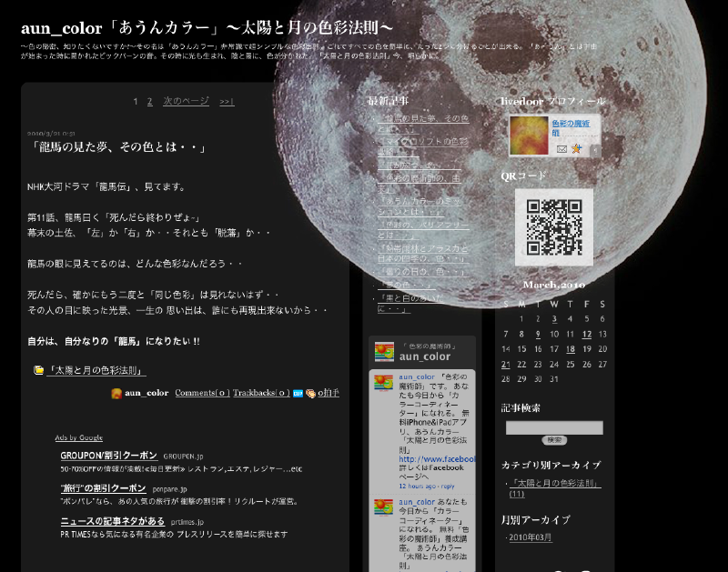Click the 次のページ next page link
Viewport: 728px width, 572px height.
click(186, 101)
